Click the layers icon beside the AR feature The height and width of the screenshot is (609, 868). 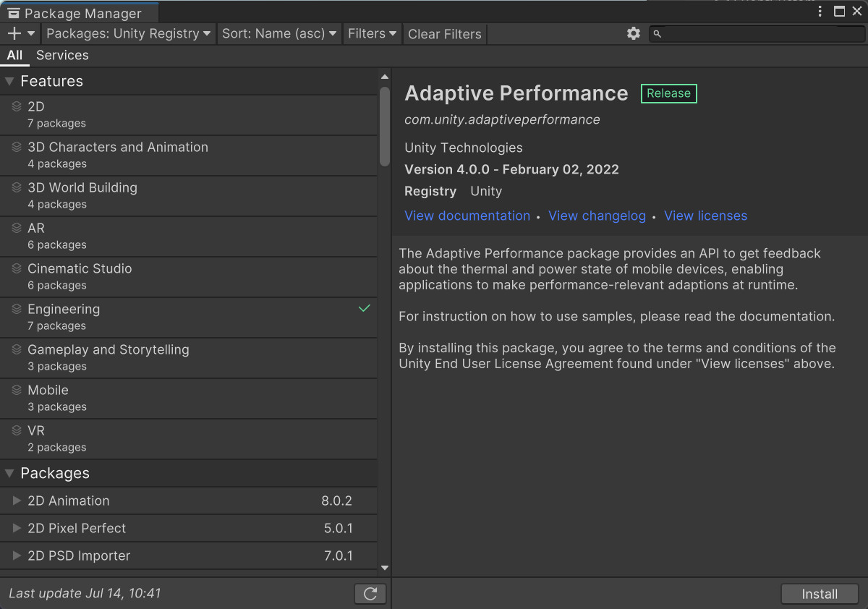(x=17, y=228)
